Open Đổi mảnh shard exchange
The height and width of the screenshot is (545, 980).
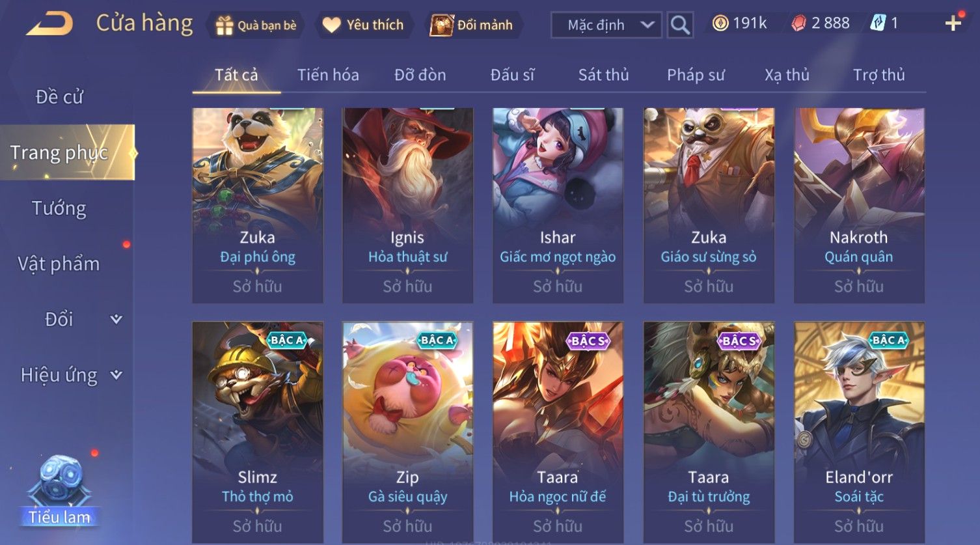[x=472, y=25]
